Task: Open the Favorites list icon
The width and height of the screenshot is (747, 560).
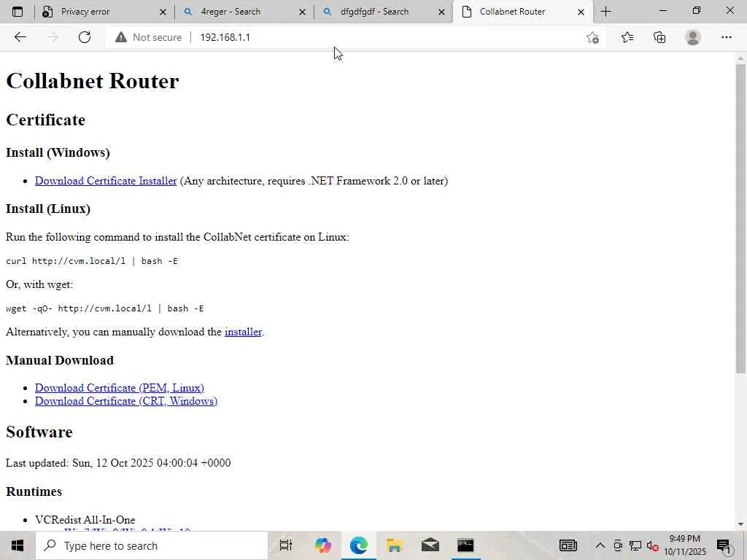Action: tap(627, 37)
